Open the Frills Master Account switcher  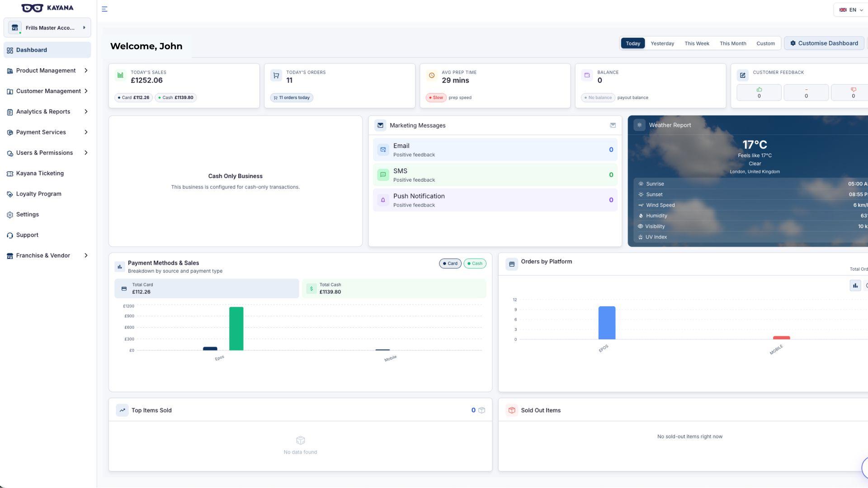point(47,28)
